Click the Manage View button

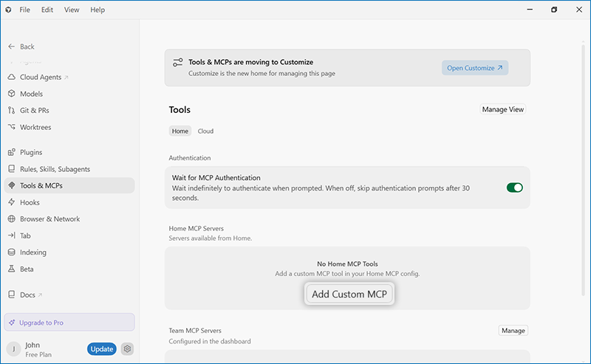[x=503, y=109]
